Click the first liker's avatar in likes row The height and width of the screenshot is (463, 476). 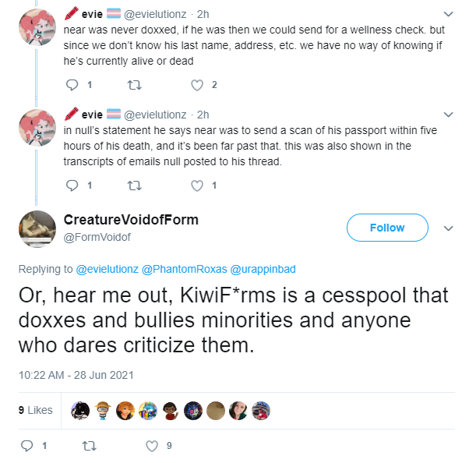coord(80,411)
